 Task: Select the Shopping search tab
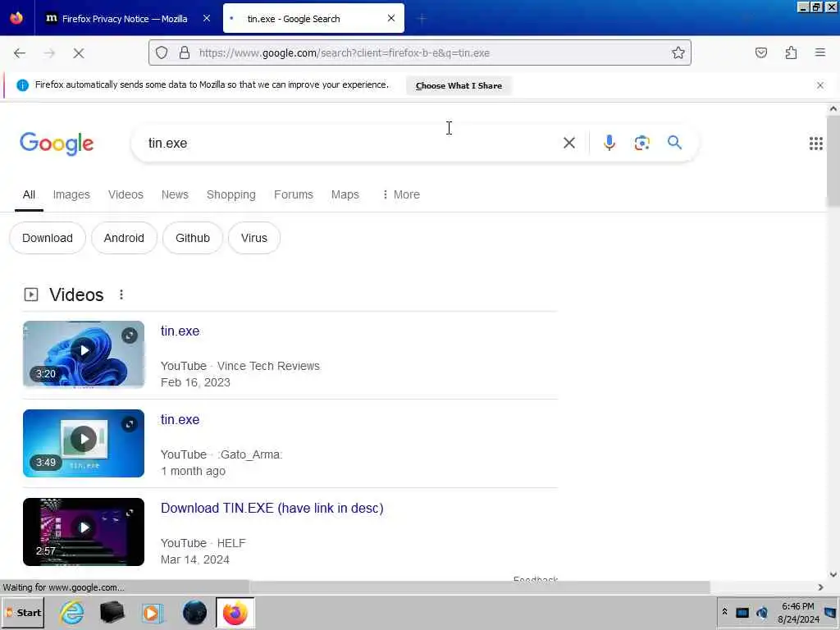231,194
